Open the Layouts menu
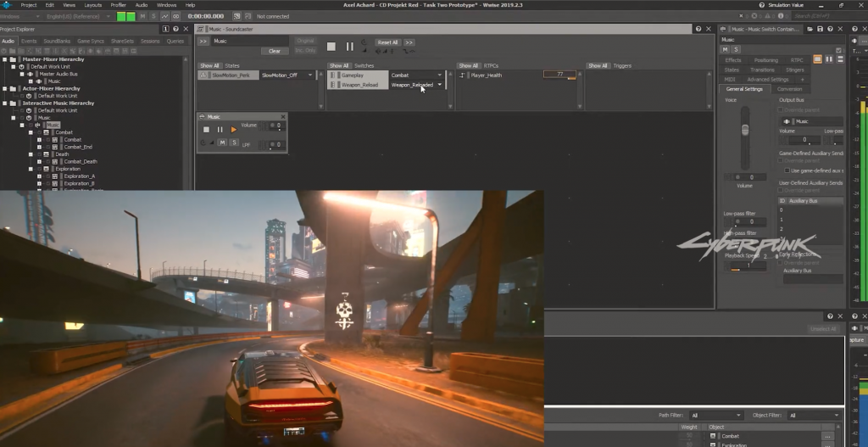Image resolution: width=868 pixels, height=447 pixels. coord(92,5)
